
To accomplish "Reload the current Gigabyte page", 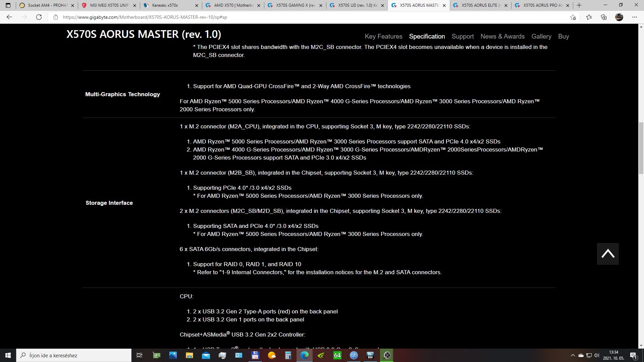I will [x=39, y=17].
